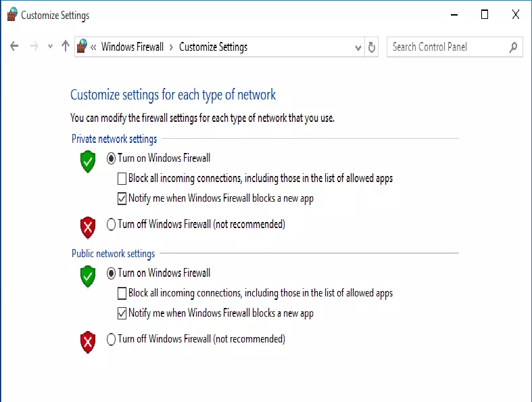
Task: Select Turn off Windows Firewall for Public network
Action: point(112,339)
